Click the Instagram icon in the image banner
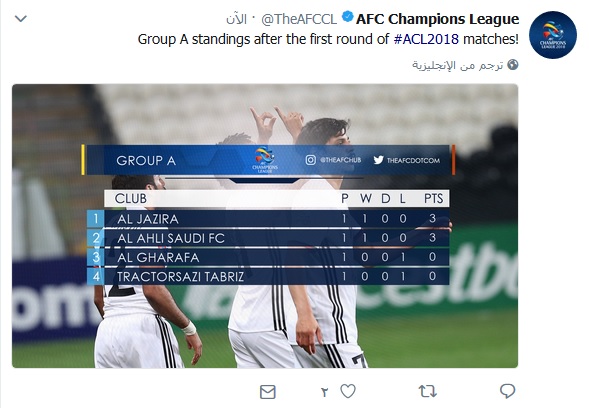Screen dimensions: 589x408 310,160
